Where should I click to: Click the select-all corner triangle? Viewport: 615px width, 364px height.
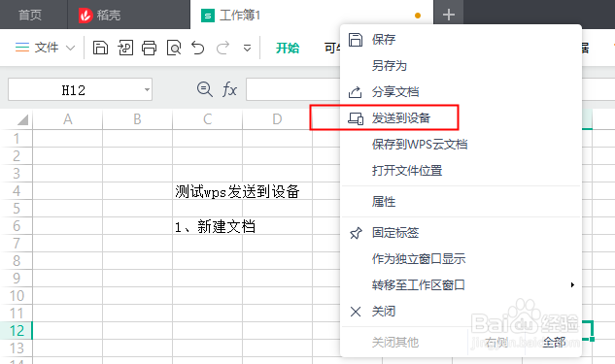point(22,119)
